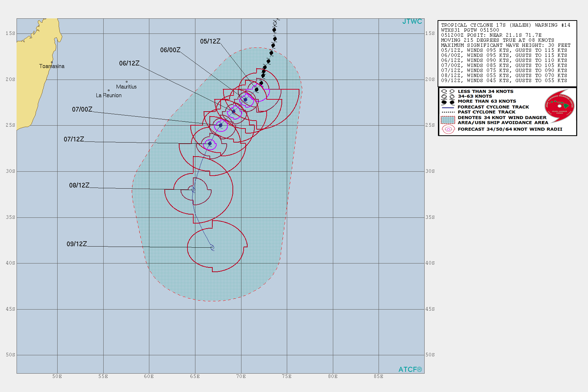Image resolution: width=588 pixels, height=392 pixels.
Task: Click the More Than 63 Knots legend symbol
Action: coord(448,102)
